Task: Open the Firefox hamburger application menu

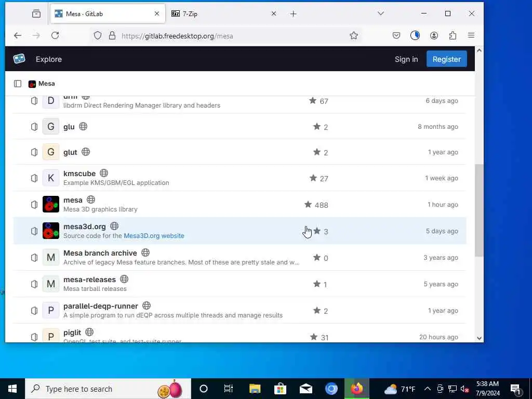Action: click(x=471, y=35)
